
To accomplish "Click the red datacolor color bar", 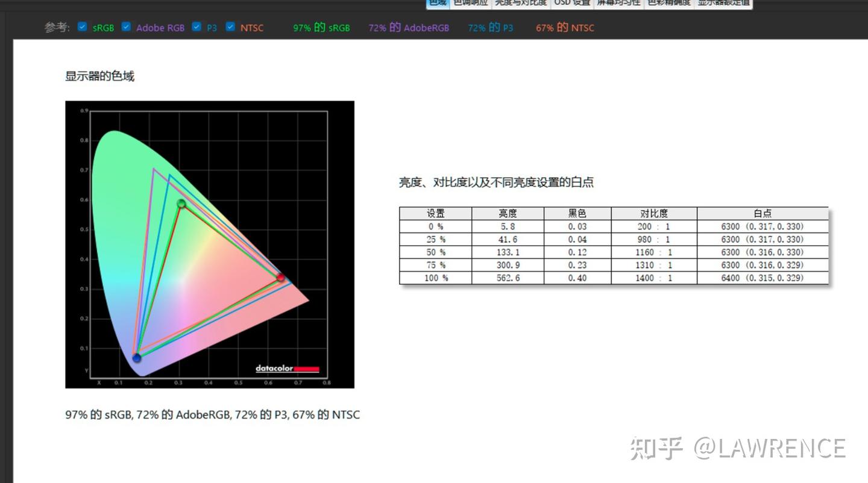I will (306, 368).
